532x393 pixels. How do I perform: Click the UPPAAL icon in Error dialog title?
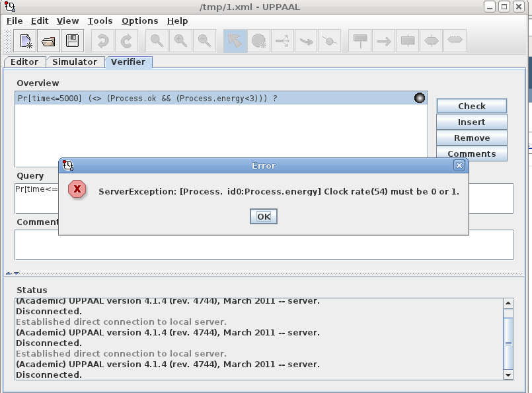pos(68,165)
